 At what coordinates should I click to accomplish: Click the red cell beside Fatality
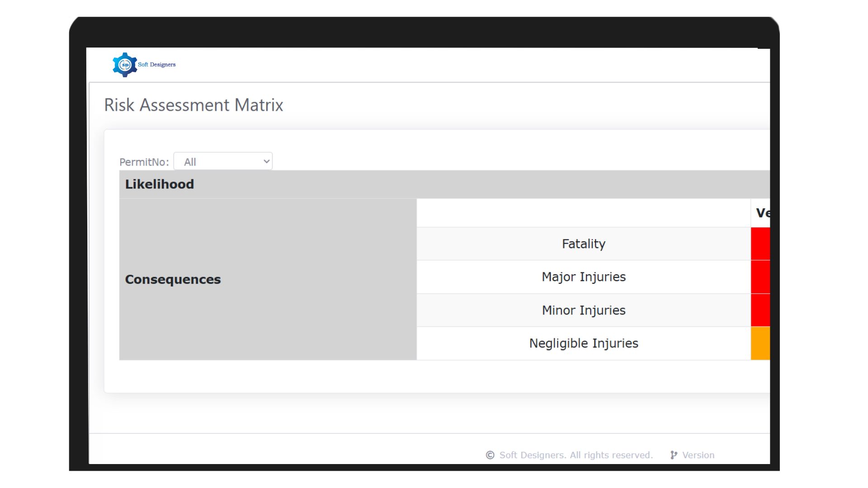click(760, 244)
